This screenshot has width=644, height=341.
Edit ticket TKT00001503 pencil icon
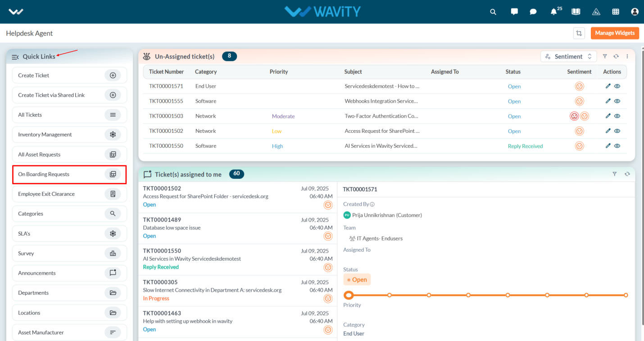click(608, 116)
